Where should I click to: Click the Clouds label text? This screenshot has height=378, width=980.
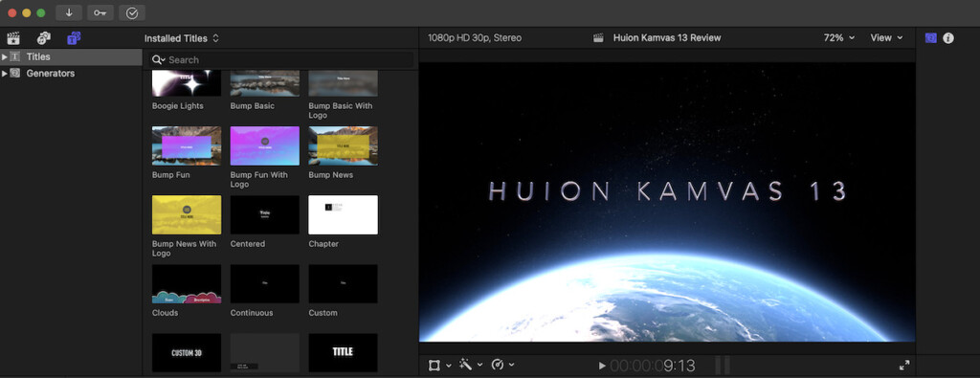165,313
